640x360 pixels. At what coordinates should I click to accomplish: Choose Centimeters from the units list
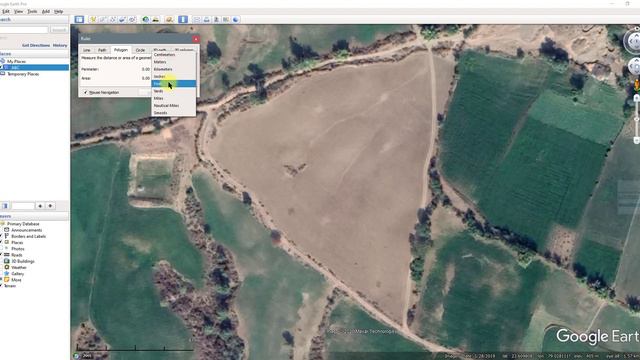point(173,55)
